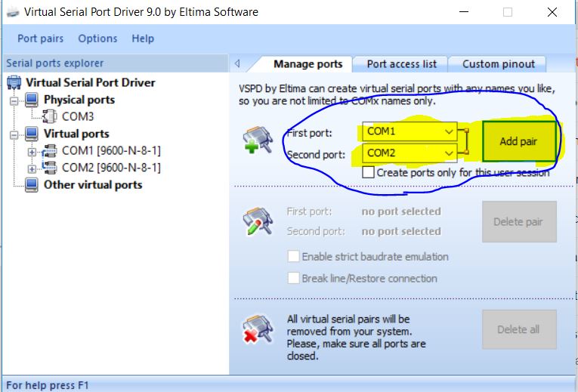Click the Delete all button
Screen dimensions: 578x392
click(x=519, y=329)
